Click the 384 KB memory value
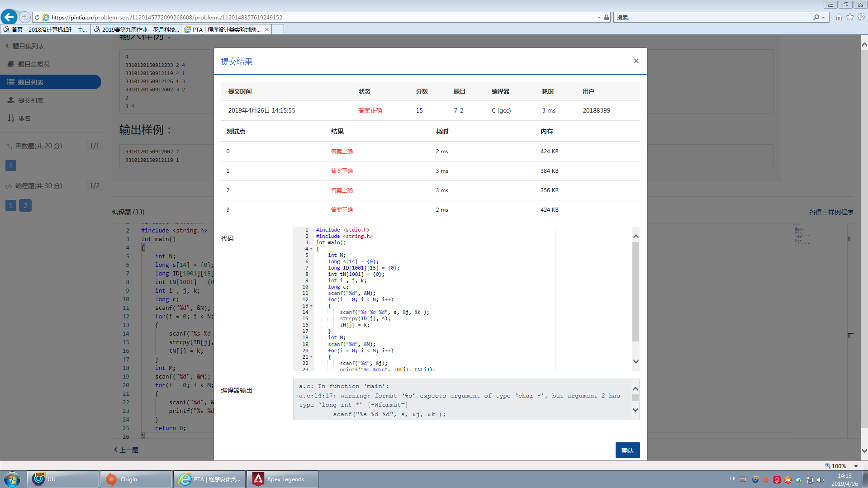868x488 pixels. coord(549,171)
